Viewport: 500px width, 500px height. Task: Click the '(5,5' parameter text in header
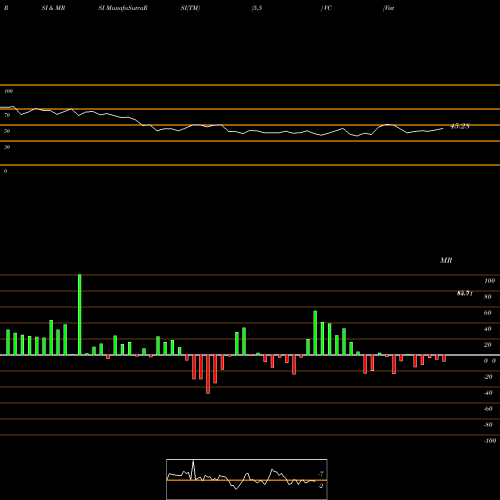coord(257,8)
